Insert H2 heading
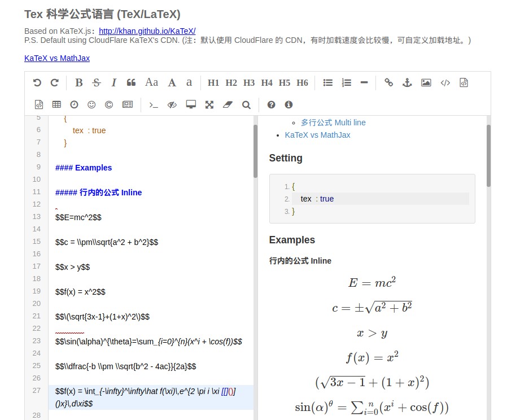 [x=231, y=83]
